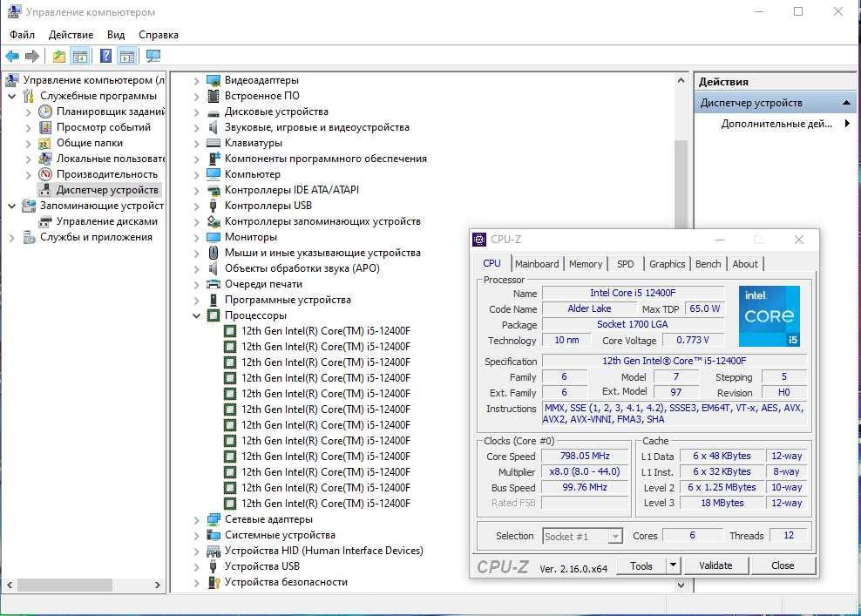Select Устройства HID category row

323,551
